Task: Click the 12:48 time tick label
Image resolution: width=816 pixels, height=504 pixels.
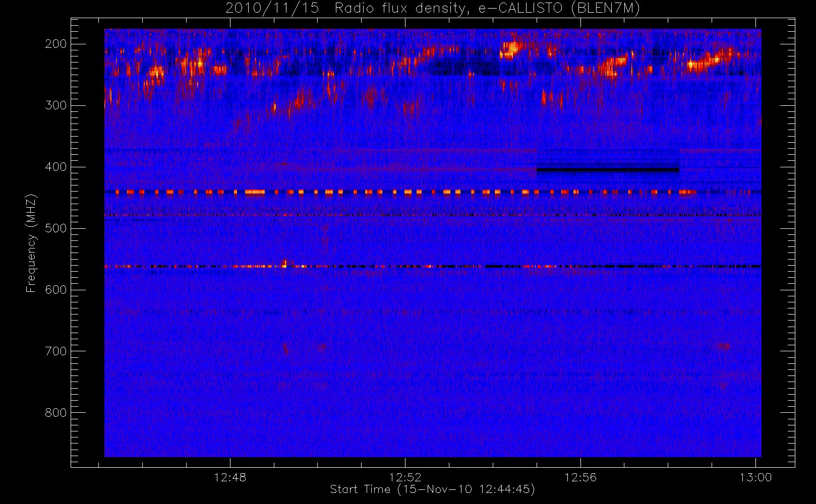Action: (x=230, y=477)
